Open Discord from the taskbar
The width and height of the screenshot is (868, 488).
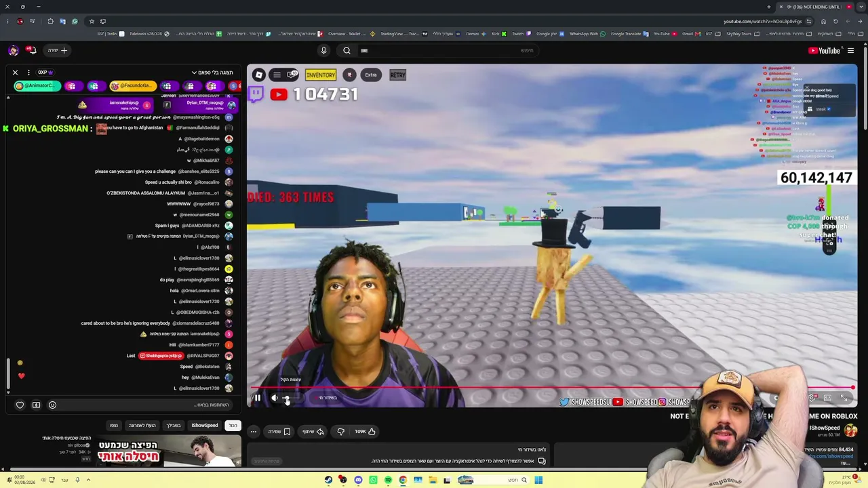tap(358, 480)
